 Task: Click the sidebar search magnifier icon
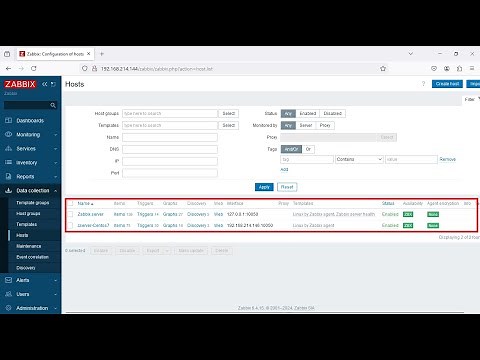(x=53, y=105)
